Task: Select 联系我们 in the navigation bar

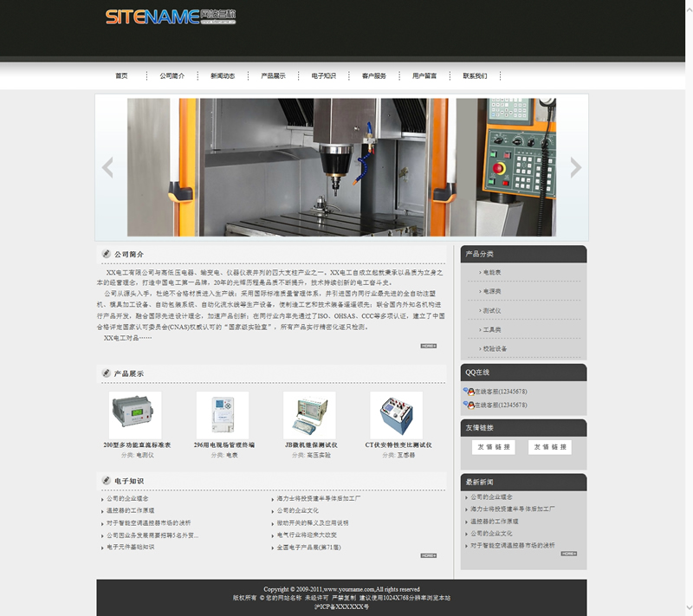Action: click(475, 76)
